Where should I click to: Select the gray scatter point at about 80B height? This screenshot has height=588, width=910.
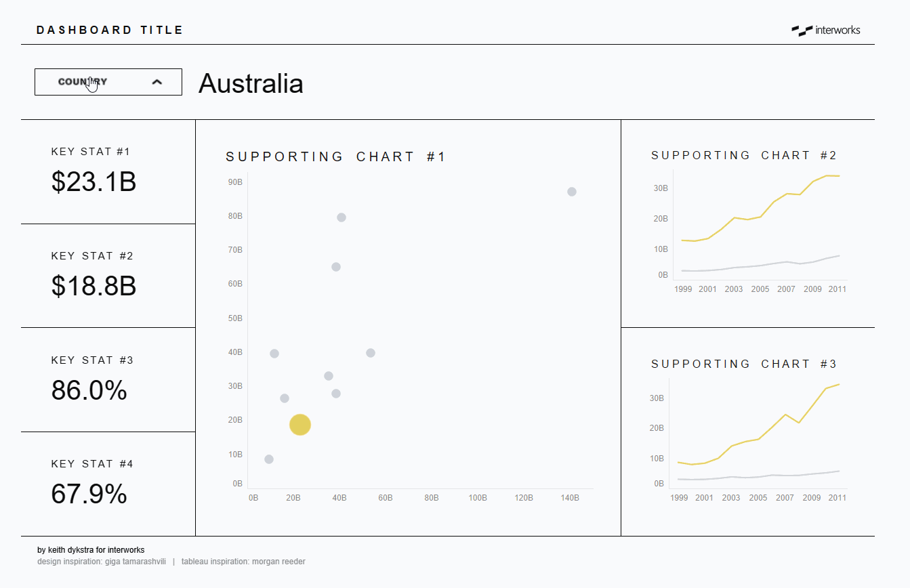pos(342,217)
